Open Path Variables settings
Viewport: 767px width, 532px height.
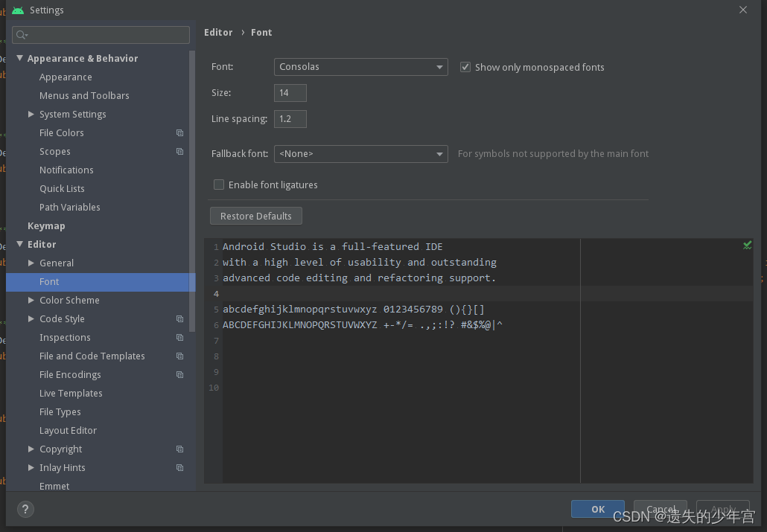click(69, 208)
